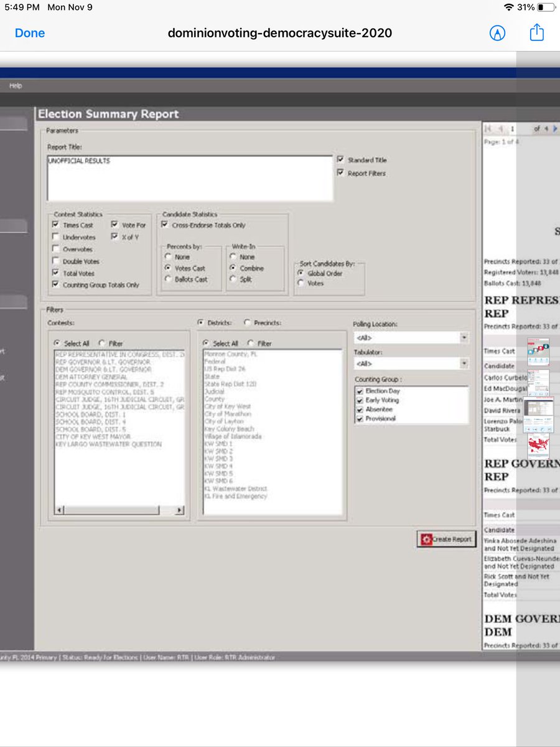Open the Markup tool in the top bar

[497, 33]
